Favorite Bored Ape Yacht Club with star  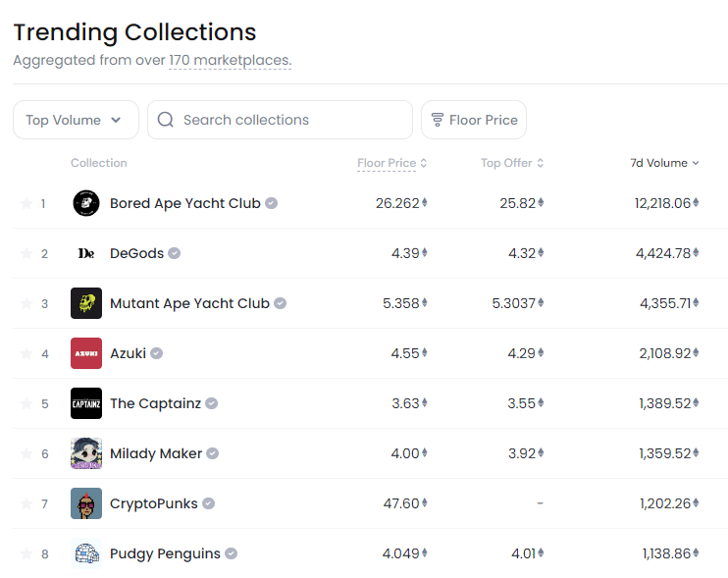[26, 203]
